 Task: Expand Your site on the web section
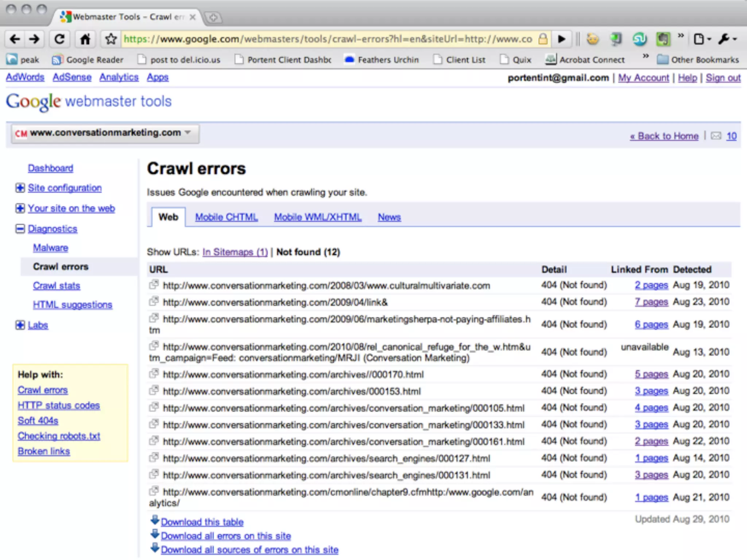click(x=20, y=208)
